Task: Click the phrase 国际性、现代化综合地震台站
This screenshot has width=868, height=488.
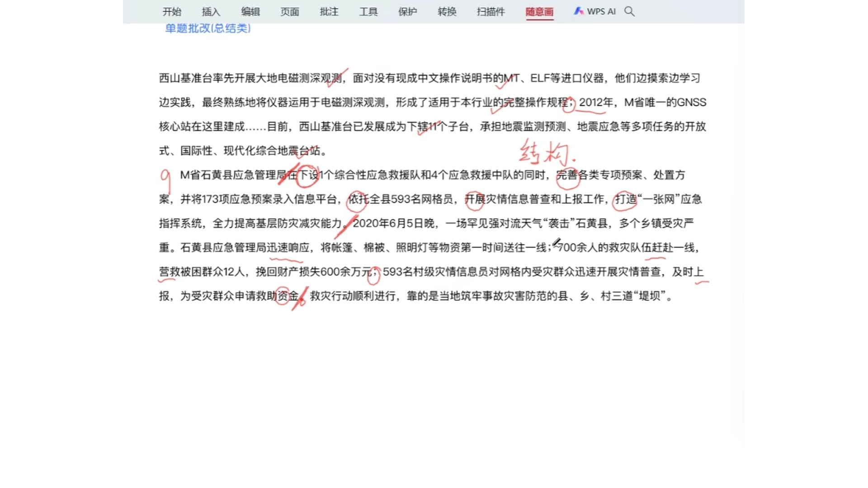Action: point(250,151)
